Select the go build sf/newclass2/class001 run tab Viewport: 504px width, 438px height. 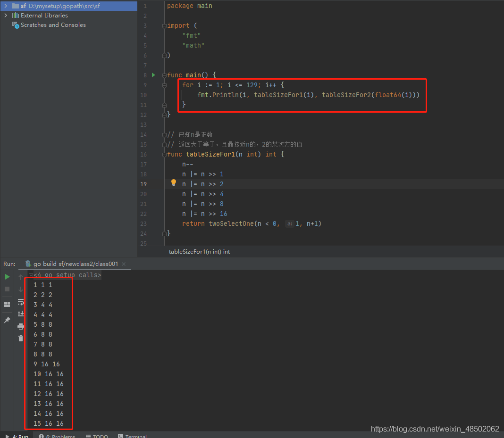coord(75,264)
